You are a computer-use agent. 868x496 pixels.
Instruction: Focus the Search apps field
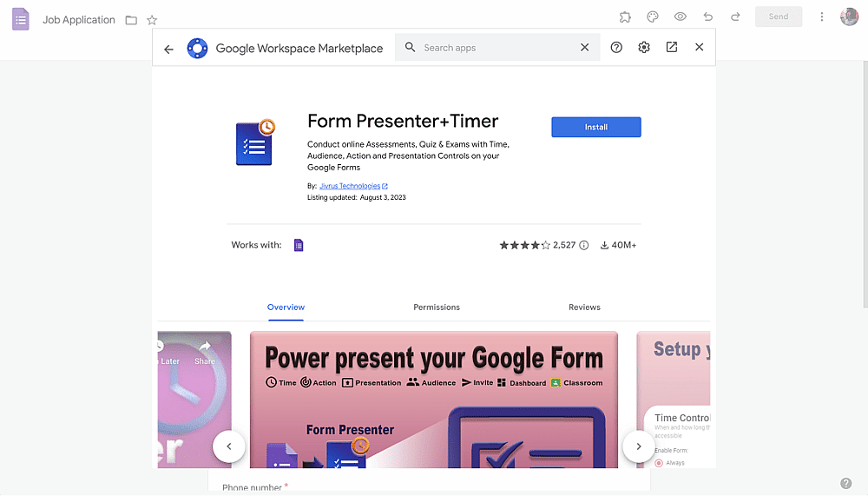[497, 48]
